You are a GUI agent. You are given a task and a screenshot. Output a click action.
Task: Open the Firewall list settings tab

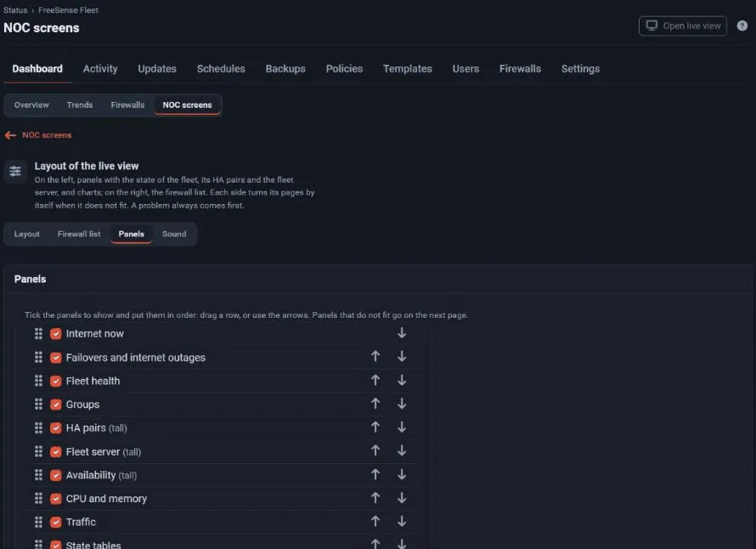[x=79, y=234]
